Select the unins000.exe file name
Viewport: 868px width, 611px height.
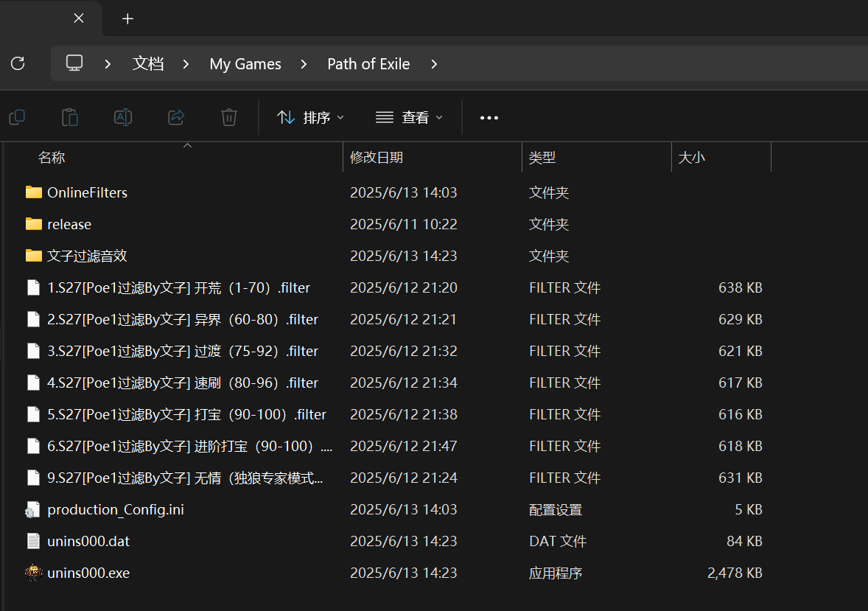pos(88,573)
